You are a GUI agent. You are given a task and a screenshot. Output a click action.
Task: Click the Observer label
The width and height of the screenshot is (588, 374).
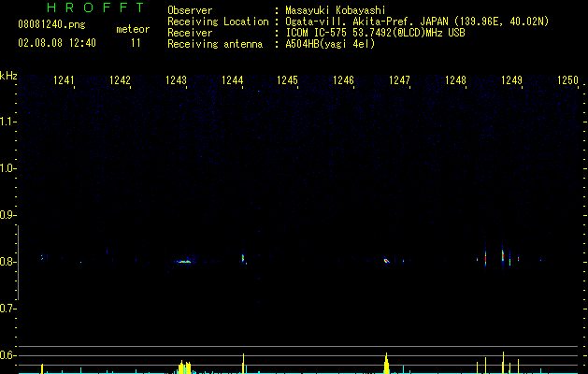[x=190, y=10]
